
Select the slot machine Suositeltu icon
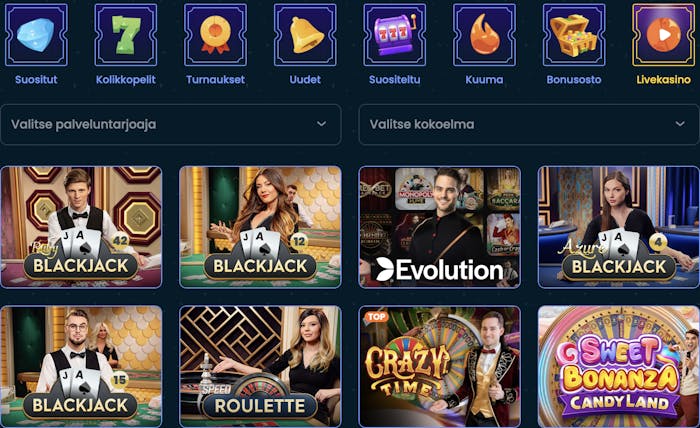click(395, 35)
